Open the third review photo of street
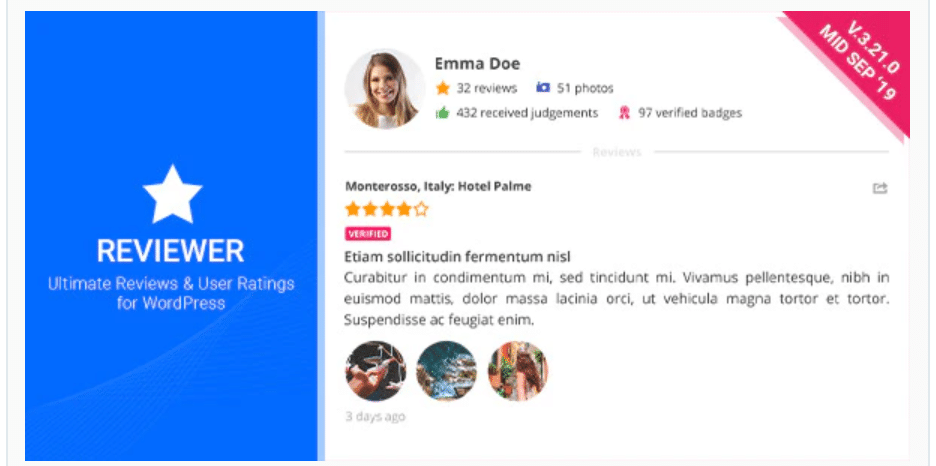936x466 pixels. pyautogui.click(x=518, y=371)
